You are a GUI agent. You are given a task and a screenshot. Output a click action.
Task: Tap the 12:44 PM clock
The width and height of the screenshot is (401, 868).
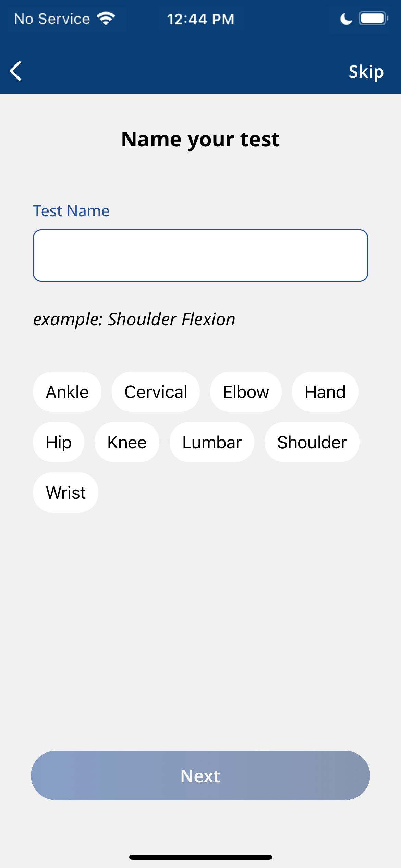[200, 19]
